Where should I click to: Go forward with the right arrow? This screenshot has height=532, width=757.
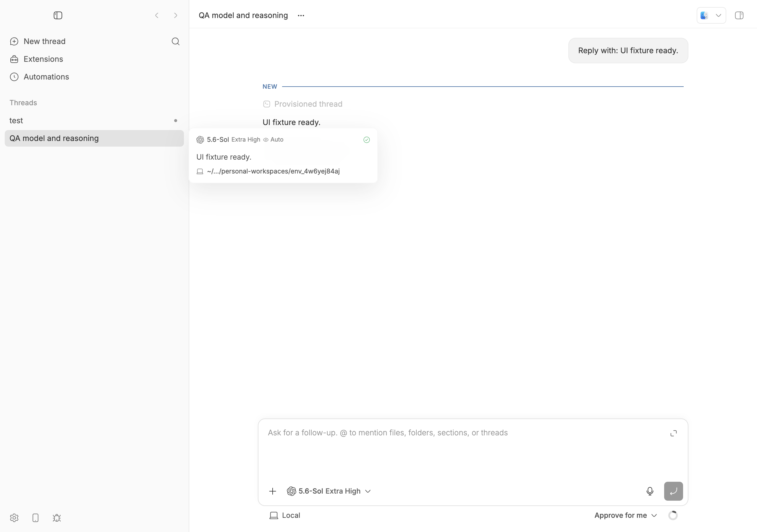[176, 15]
